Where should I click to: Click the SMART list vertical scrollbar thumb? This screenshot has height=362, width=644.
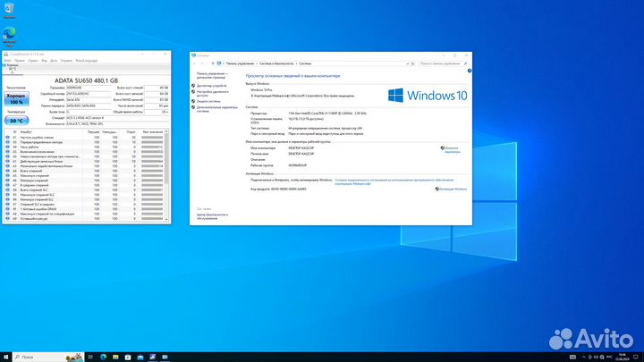(166, 159)
